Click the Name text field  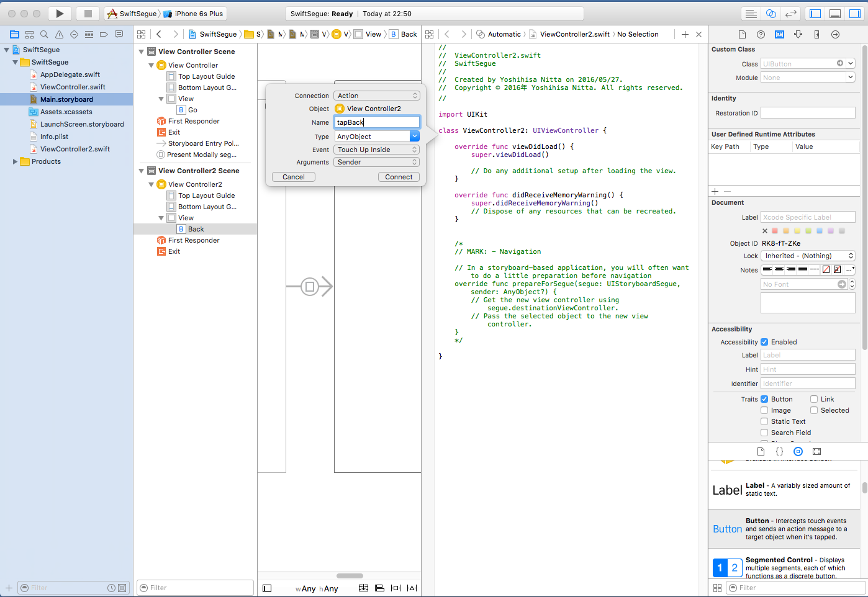[x=377, y=122]
